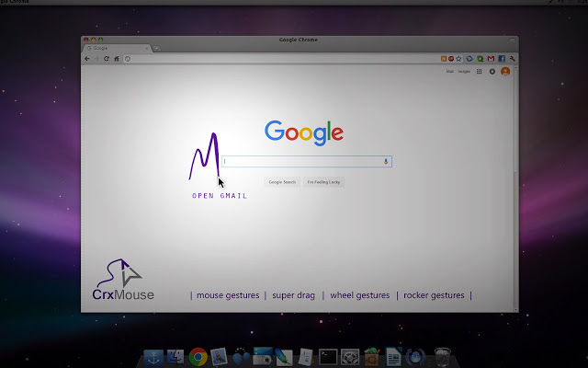Open the Facebook extension icon in toolbar
Image resolution: width=588 pixels, height=368 pixels.
(502, 59)
